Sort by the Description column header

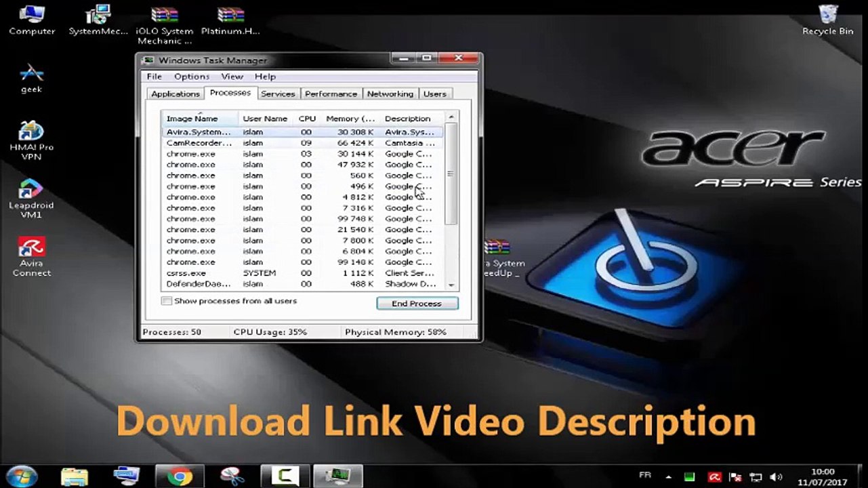pyautogui.click(x=411, y=119)
